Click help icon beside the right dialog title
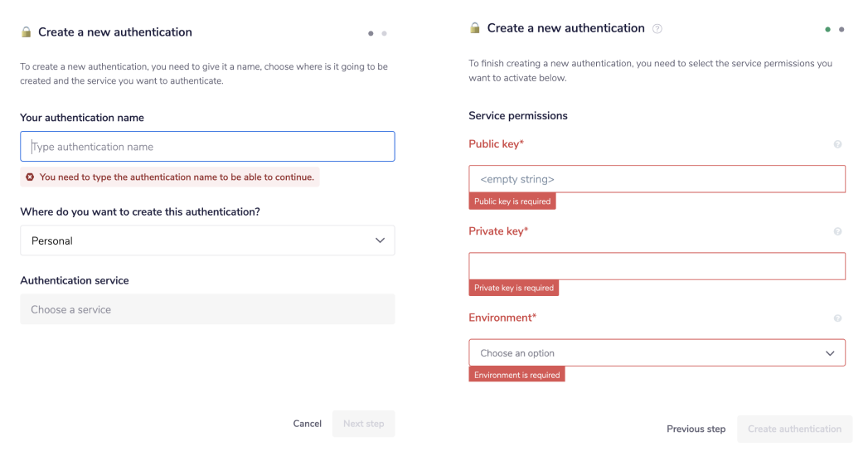Screen dimensions: 868x456 tap(657, 29)
